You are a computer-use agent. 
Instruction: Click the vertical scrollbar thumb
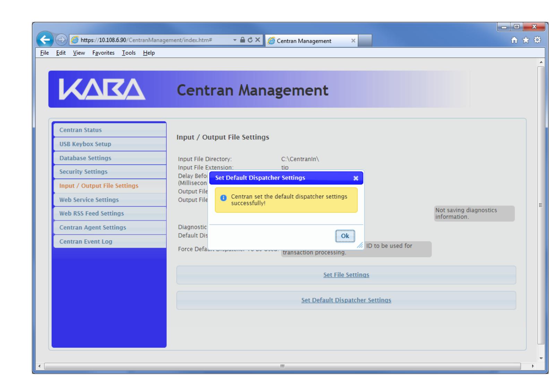541,205
